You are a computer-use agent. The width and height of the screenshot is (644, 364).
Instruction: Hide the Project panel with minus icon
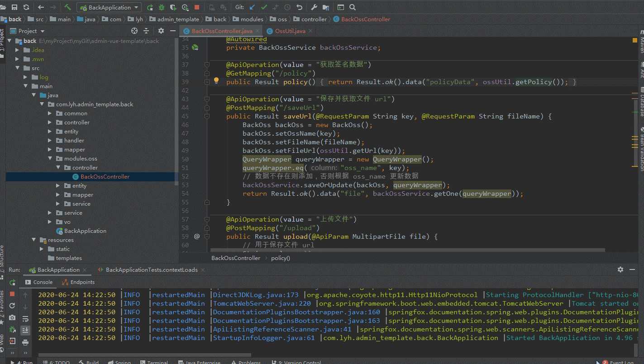172,31
